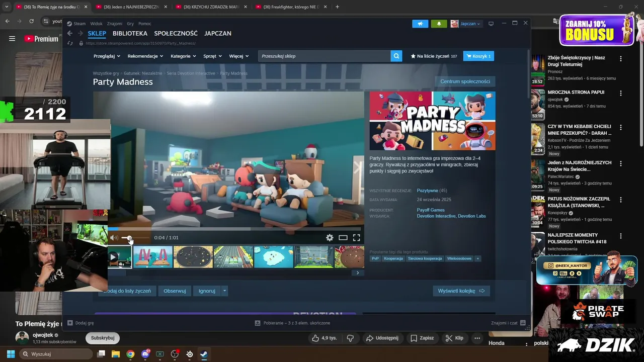Create a Klip from the video
Image resolution: width=644 pixels, height=362 pixels.
tap(454, 338)
